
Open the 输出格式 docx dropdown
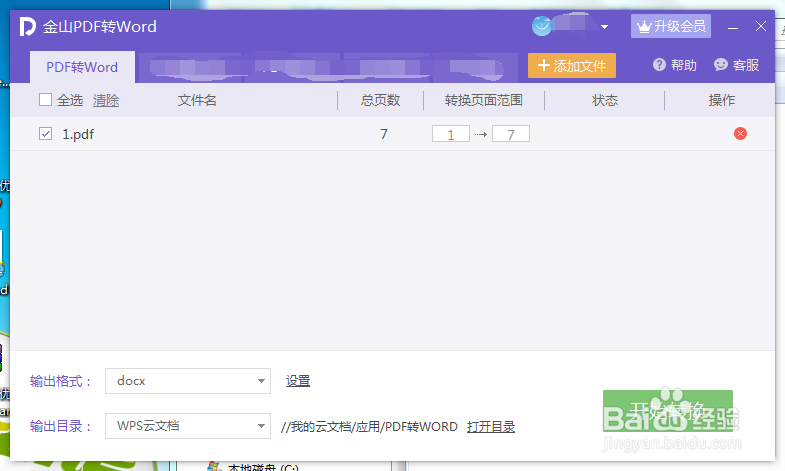[x=188, y=381]
